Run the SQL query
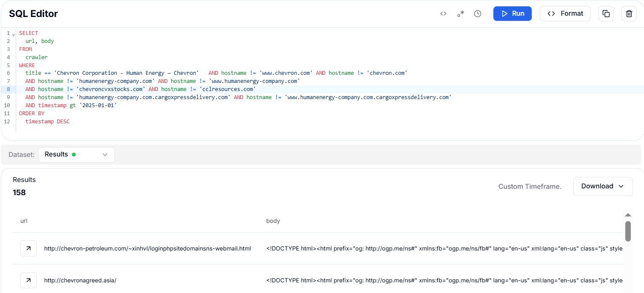The height and width of the screenshot is (293, 644). click(x=513, y=14)
